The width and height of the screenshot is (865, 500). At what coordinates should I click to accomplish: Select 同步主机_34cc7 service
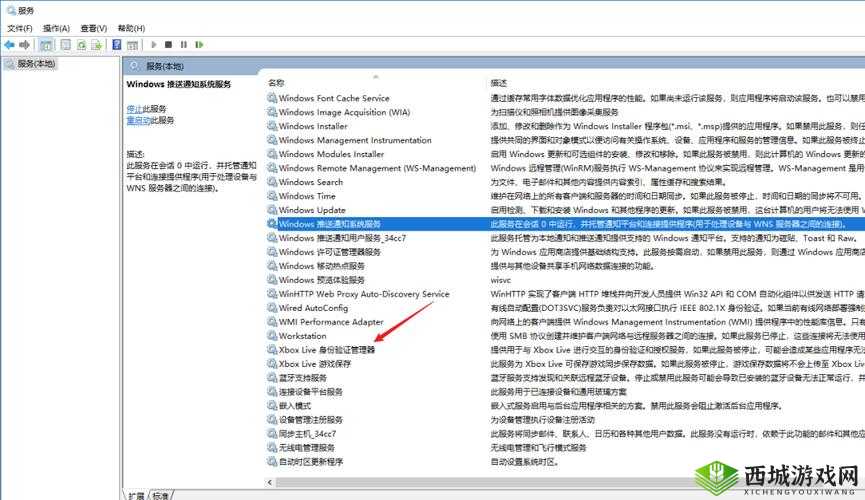[x=307, y=434]
